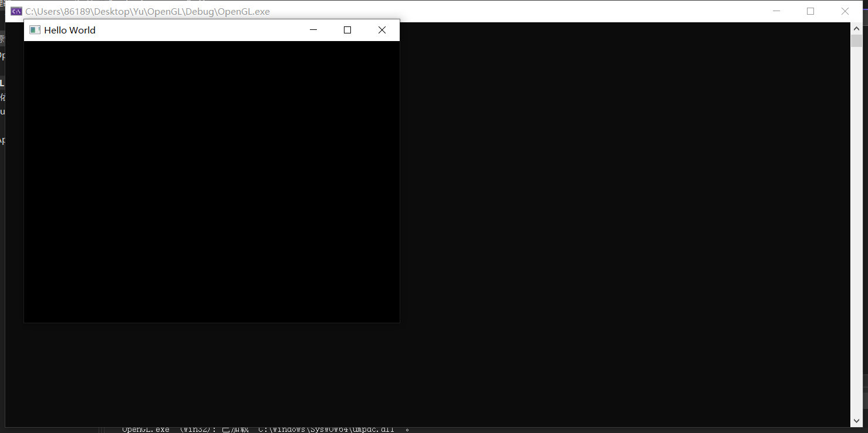868x433 pixels.
Task: Maximize the OpenGL.exe console window
Action: coord(810,11)
